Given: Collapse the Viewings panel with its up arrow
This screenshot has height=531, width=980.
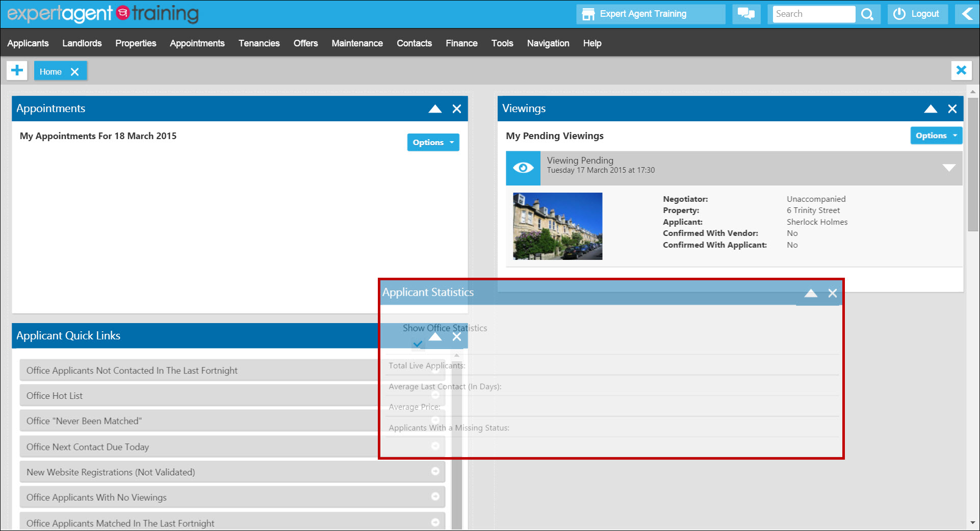Looking at the screenshot, I should 931,109.
